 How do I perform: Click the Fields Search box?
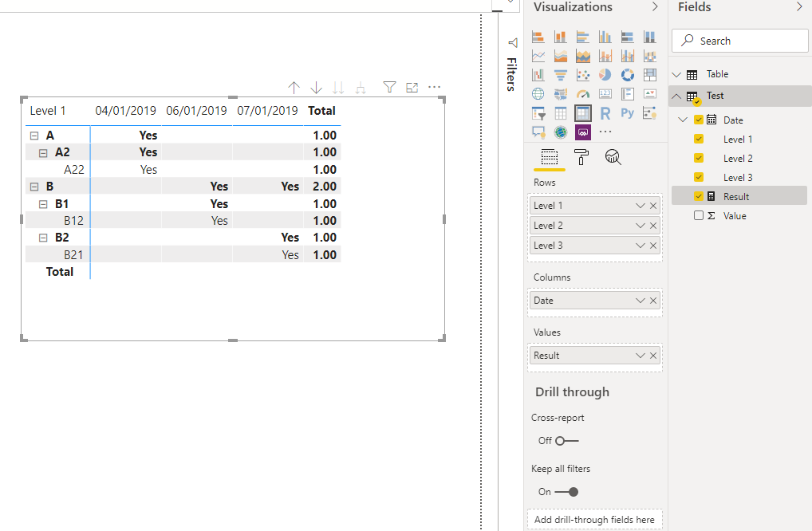pos(739,41)
